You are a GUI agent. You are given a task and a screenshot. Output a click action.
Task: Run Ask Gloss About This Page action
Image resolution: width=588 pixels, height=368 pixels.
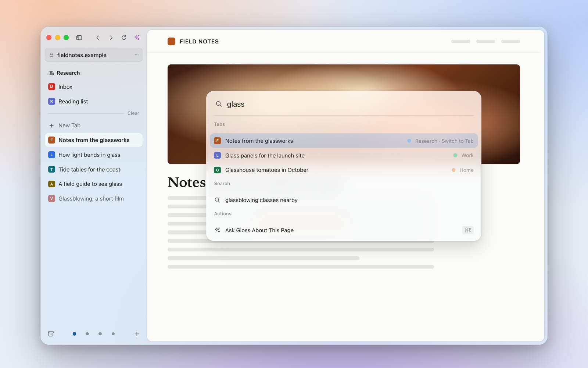click(x=344, y=230)
